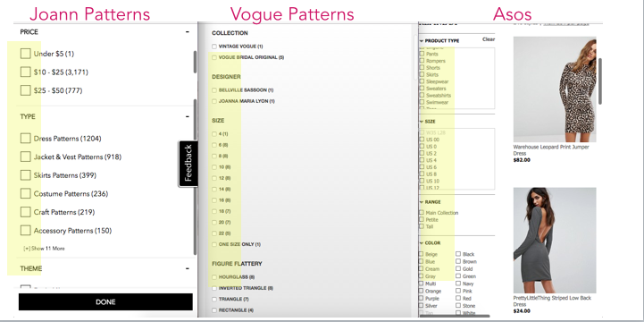Check Petite range box
This screenshot has width=644, height=322.
[422, 220]
